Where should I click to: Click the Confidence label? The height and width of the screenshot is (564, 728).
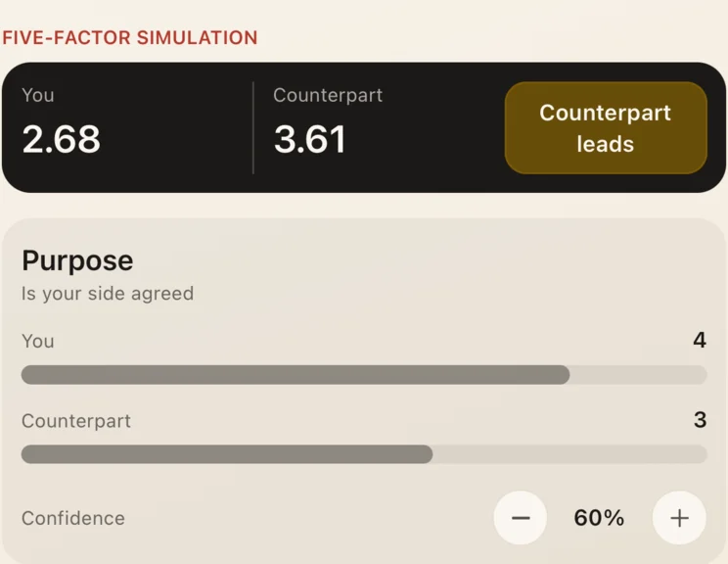tap(73, 518)
